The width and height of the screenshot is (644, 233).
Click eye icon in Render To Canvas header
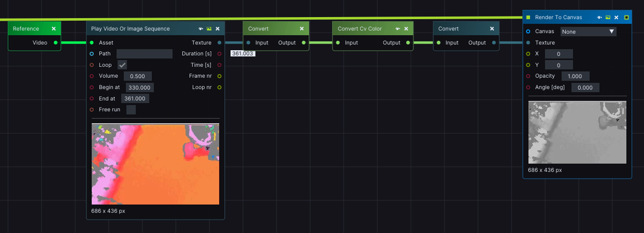tap(599, 18)
